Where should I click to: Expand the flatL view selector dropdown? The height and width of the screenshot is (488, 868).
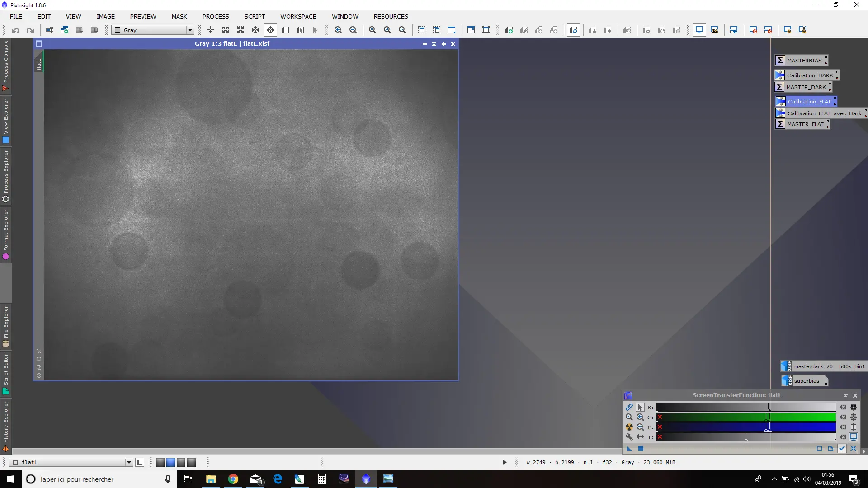click(71, 462)
